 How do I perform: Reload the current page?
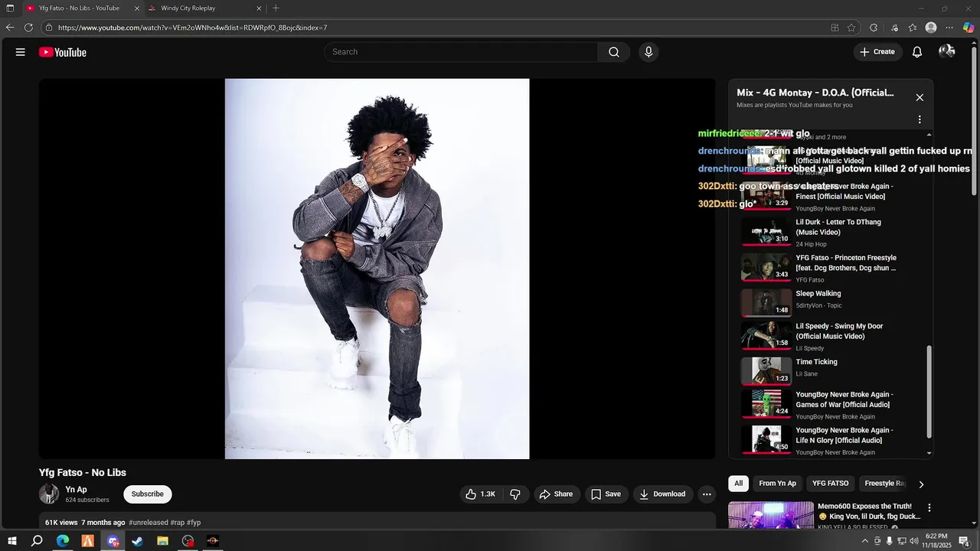click(x=28, y=28)
